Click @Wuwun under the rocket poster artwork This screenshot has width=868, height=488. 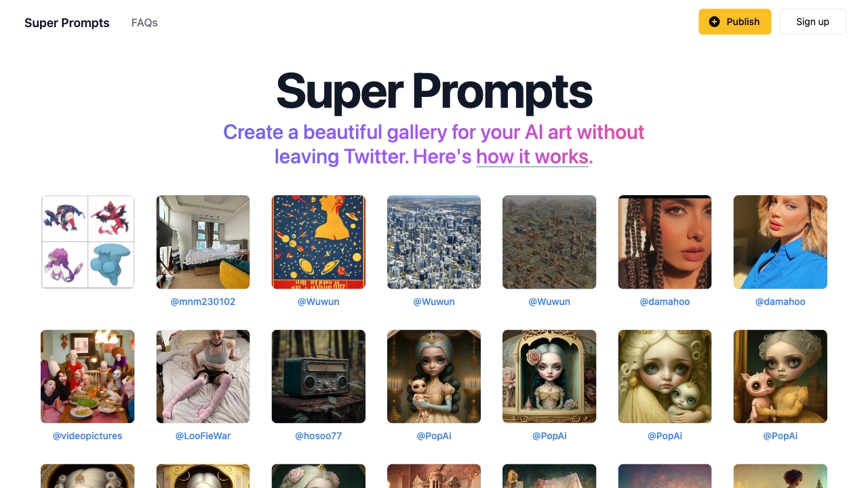coord(318,302)
